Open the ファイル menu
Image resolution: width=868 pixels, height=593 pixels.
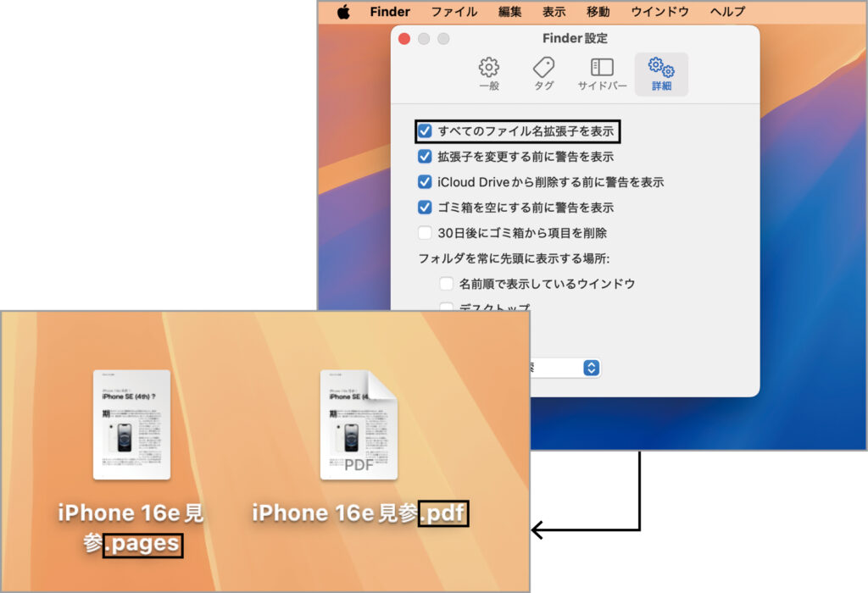click(x=454, y=12)
